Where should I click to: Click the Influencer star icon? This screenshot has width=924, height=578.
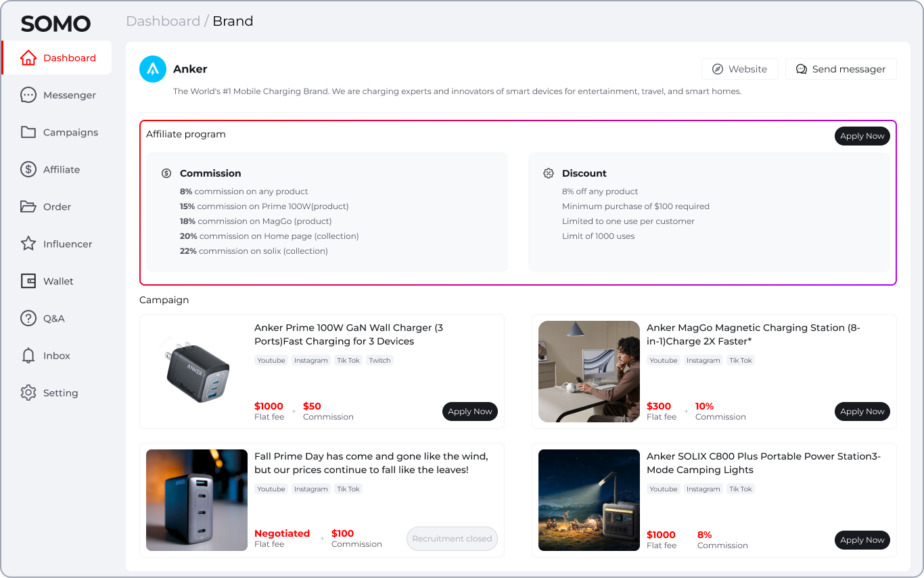tap(28, 244)
